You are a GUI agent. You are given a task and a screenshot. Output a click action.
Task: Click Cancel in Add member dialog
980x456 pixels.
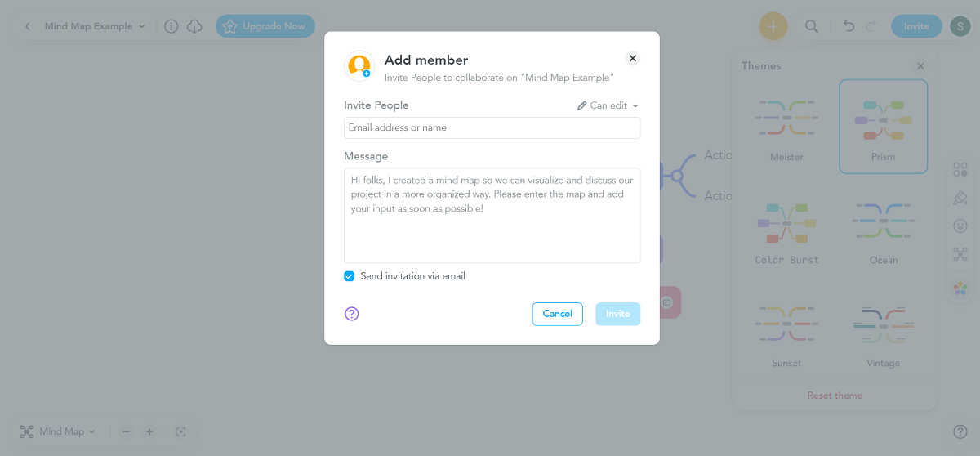[x=557, y=314]
